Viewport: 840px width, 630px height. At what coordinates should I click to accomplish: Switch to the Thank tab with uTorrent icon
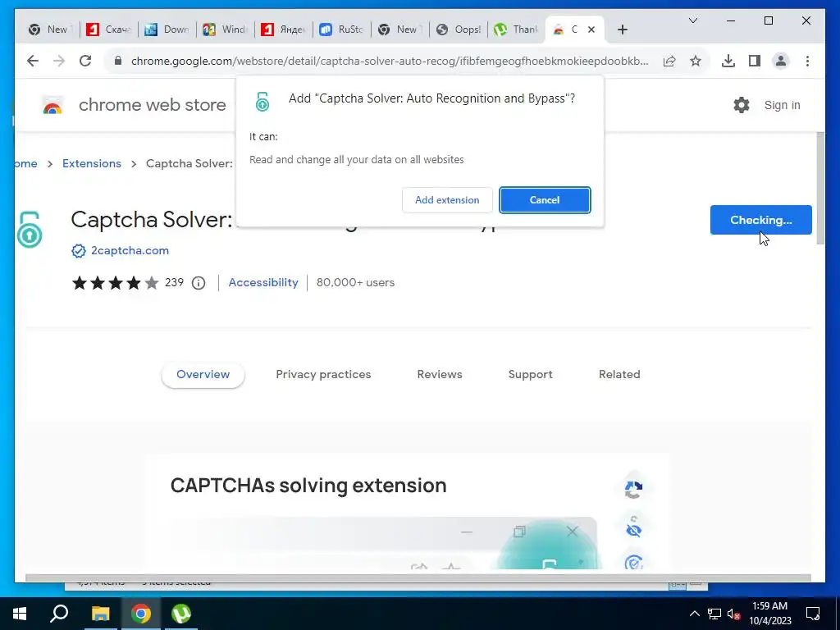(517, 30)
